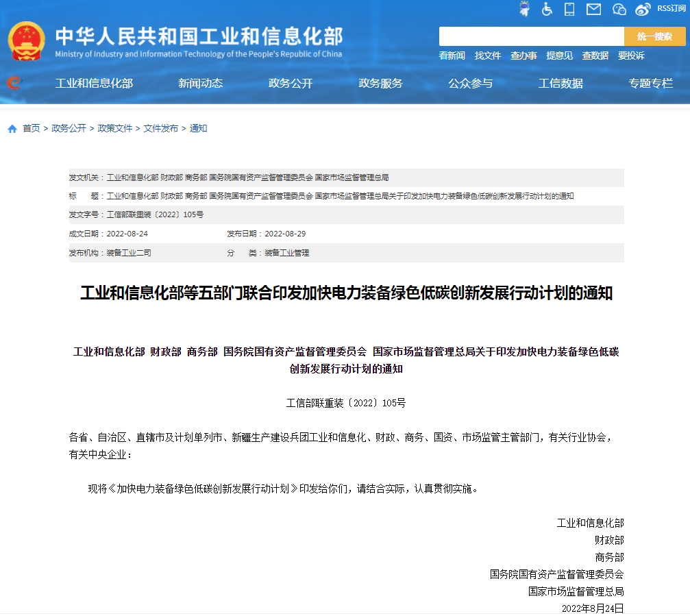Click the 发布日期 value 2022-08-29
Viewport: 690px width, 616px height.
285,234
